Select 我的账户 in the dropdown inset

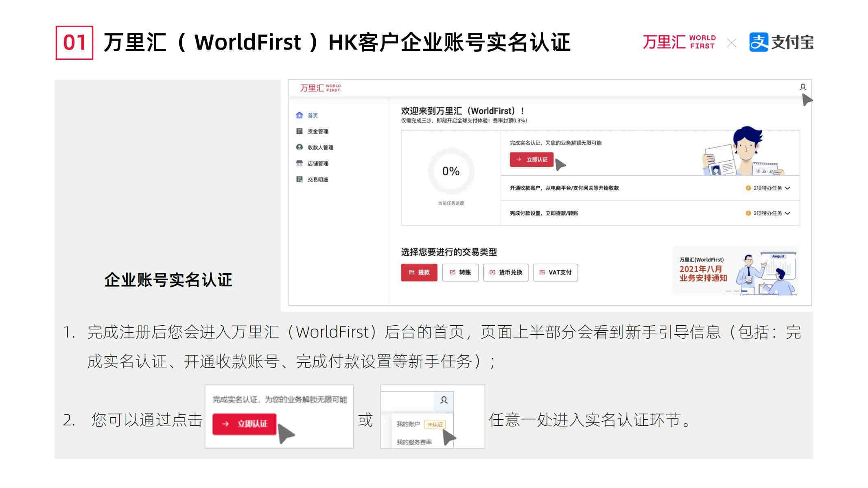pos(408,424)
